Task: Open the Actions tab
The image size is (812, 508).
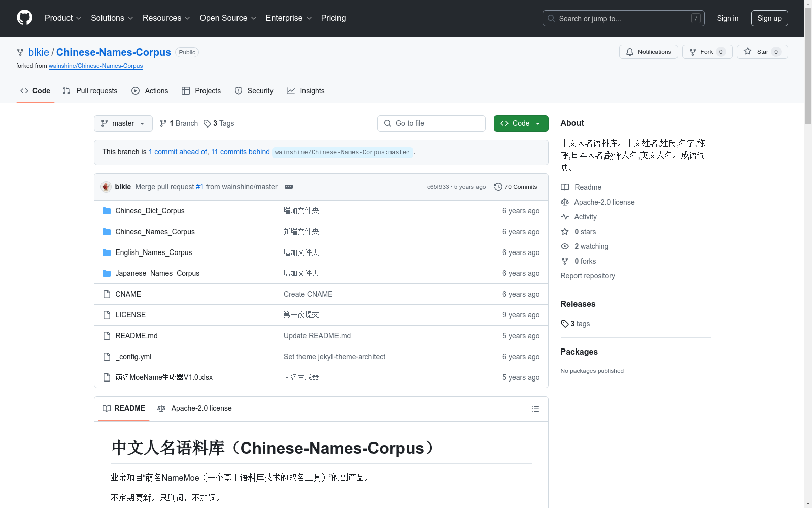Action: tap(150, 91)
